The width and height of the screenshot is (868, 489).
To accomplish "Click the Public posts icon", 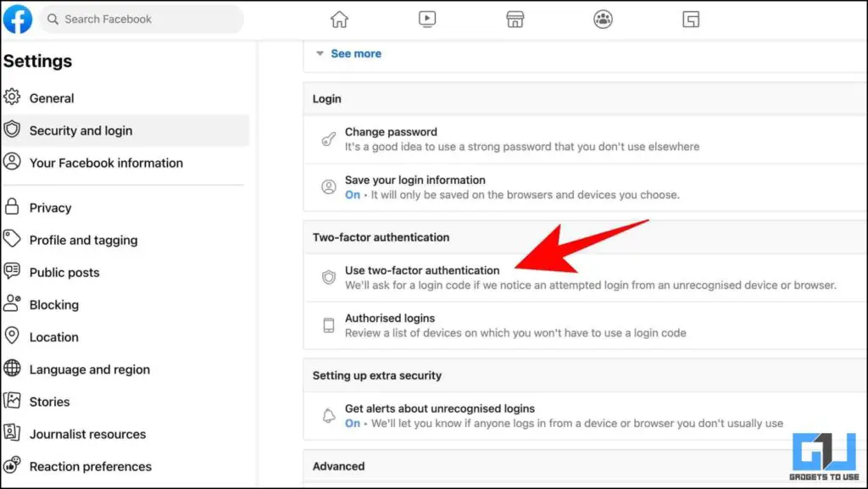I will point(12,271).
